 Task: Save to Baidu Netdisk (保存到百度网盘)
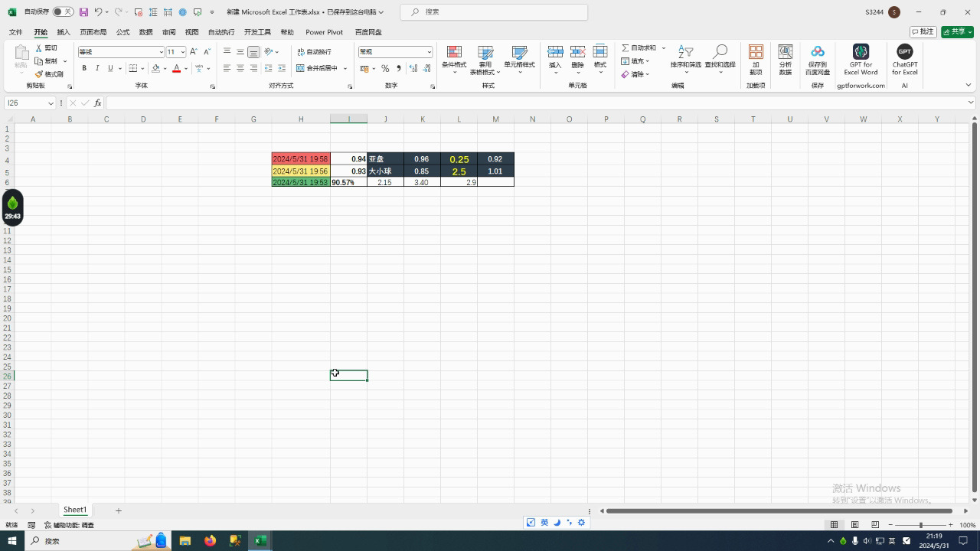click(x=818, y=59)
